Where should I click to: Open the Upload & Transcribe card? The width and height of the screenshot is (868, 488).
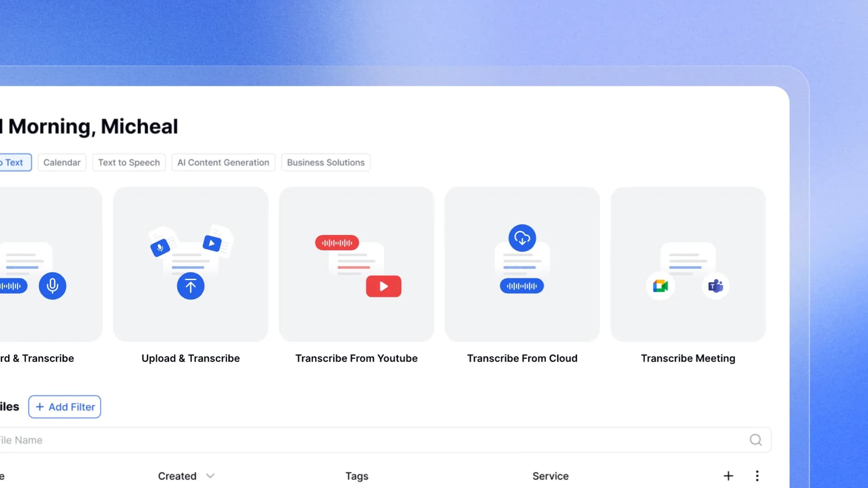190,264
